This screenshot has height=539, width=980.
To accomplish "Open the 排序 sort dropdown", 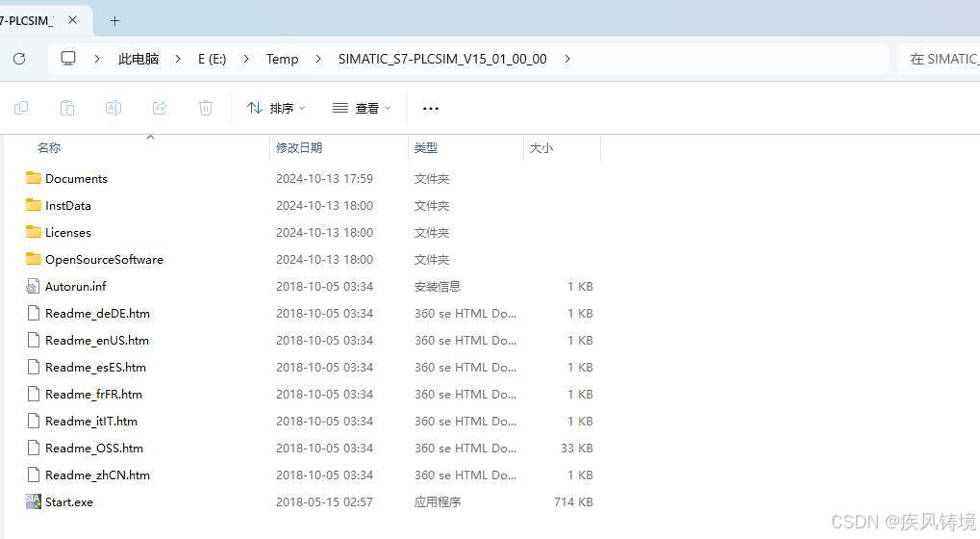I will point(276,108).
